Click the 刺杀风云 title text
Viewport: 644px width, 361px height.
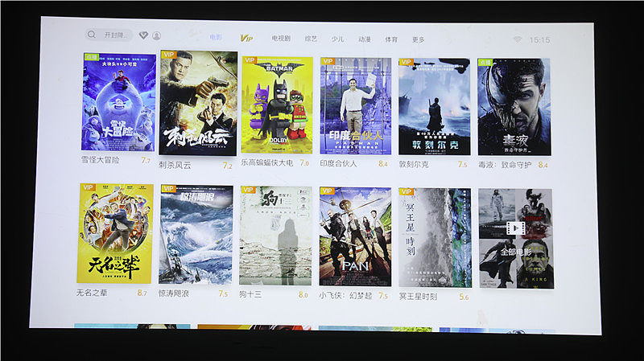point(175,166)
